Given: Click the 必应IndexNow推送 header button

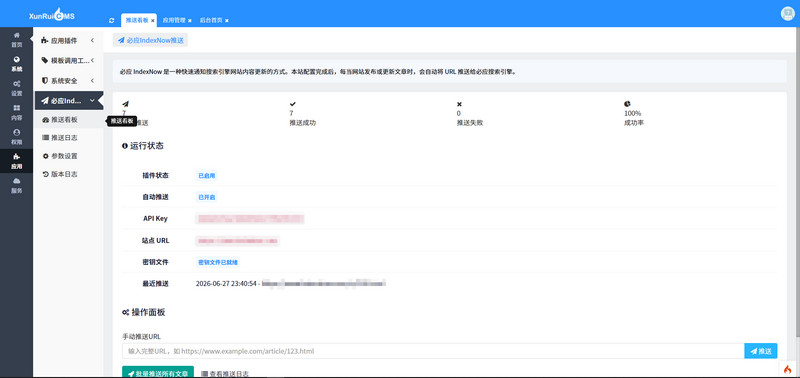Looking at the screenshot, I should 151,40.
